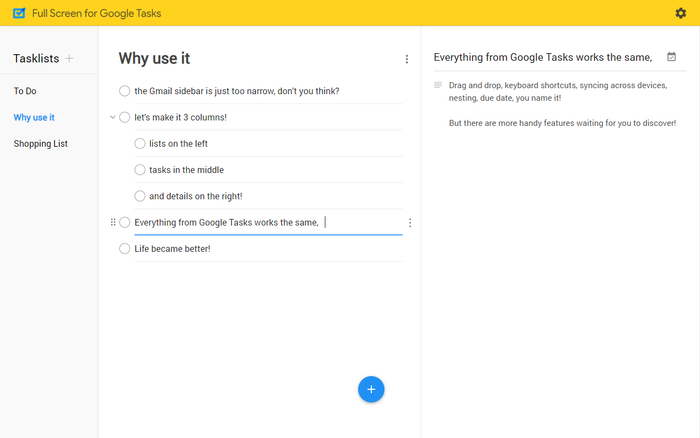Click the plus icon next to Tasklists
700x438 pixels.
coord(69,58)
